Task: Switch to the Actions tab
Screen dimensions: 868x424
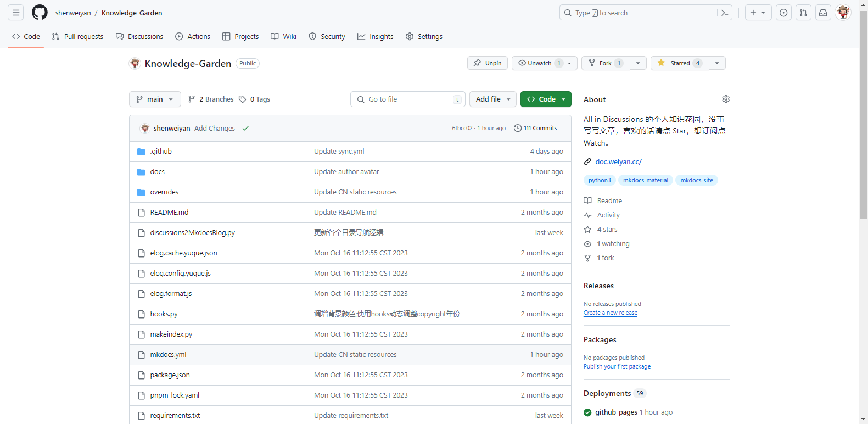Action: point(193,36)
